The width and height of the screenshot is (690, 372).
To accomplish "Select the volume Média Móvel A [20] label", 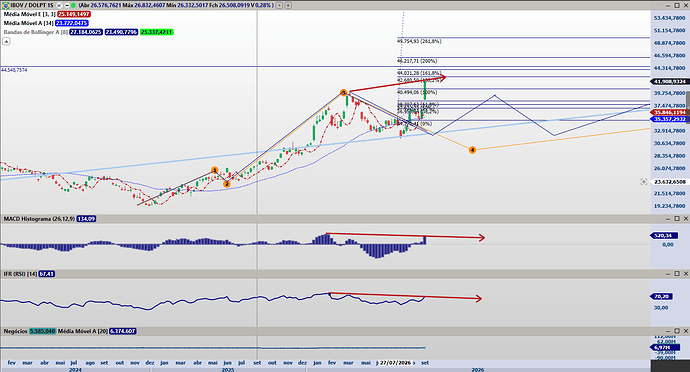I will click(x=83, y=331).
